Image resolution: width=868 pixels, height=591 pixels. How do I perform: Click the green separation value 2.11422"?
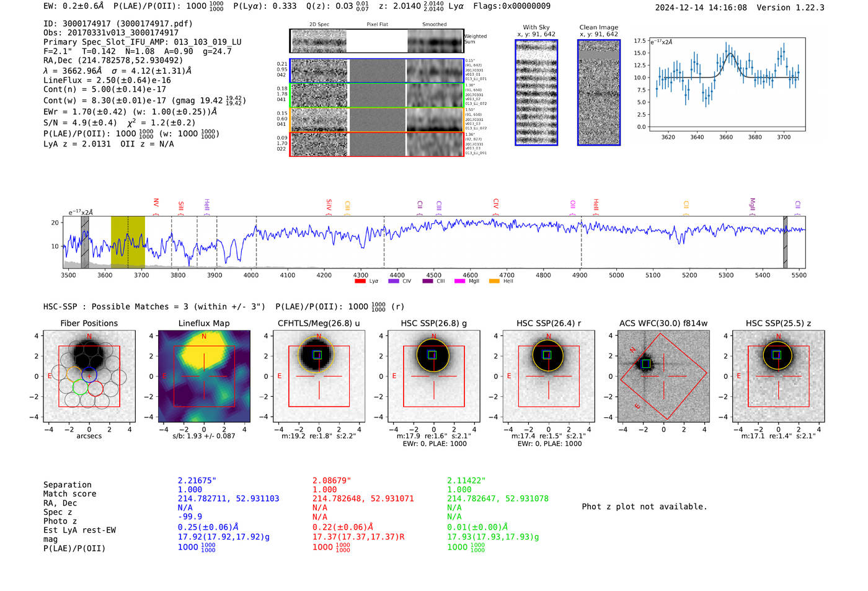coord(466,481)
